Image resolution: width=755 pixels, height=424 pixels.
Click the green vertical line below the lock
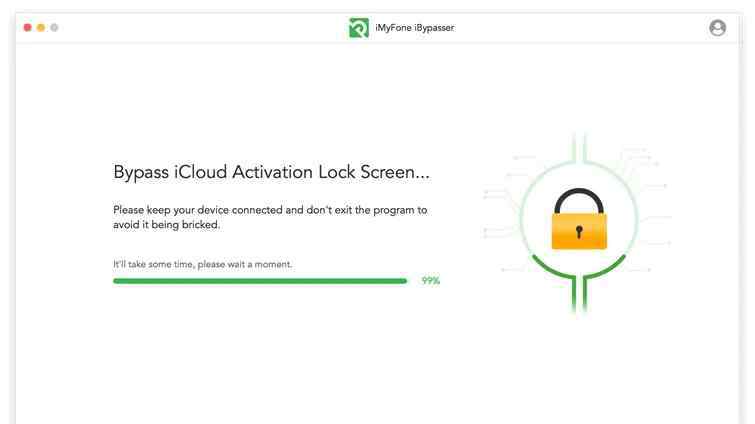click(574, 295)
